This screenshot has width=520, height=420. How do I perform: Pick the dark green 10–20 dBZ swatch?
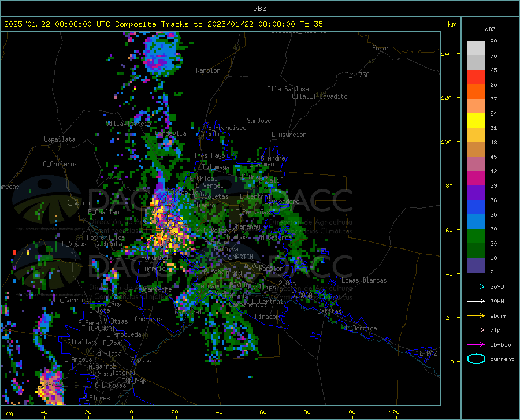(476, 251)
